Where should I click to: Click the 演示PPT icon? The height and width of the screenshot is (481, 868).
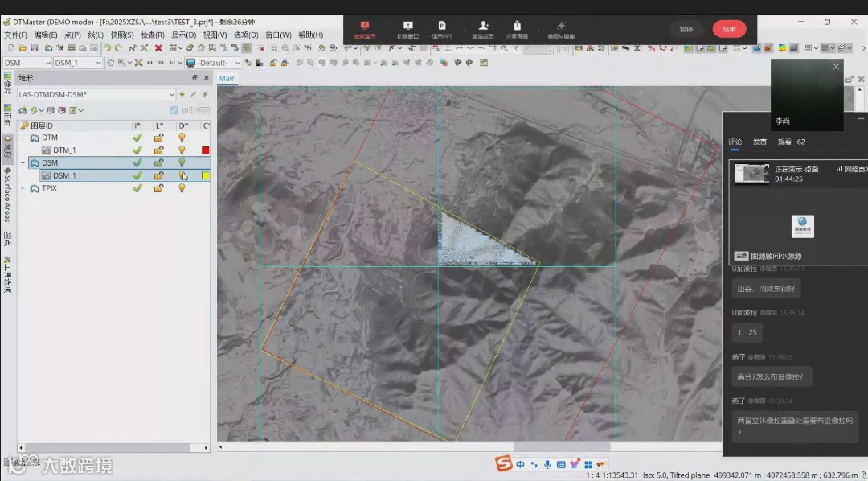(x=442, y=30)
